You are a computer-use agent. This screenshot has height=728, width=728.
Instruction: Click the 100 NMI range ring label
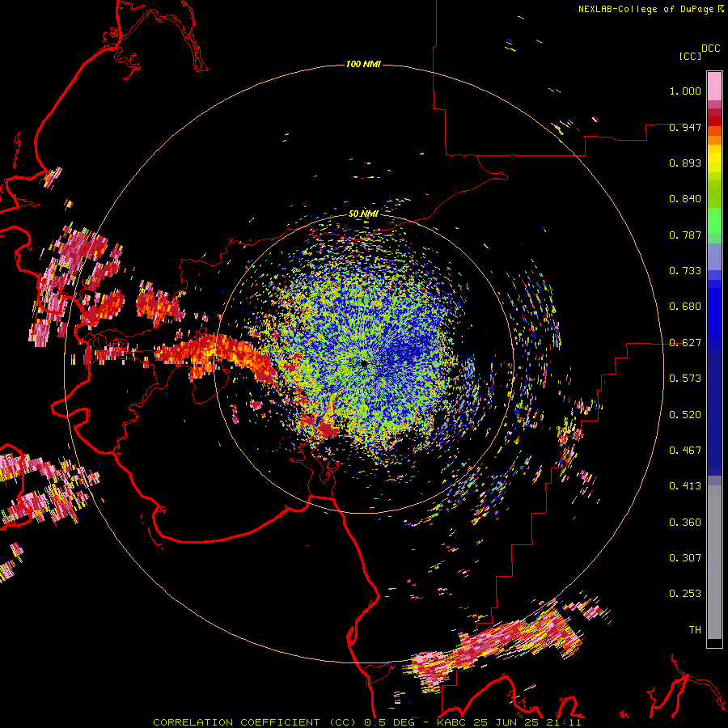363,64
